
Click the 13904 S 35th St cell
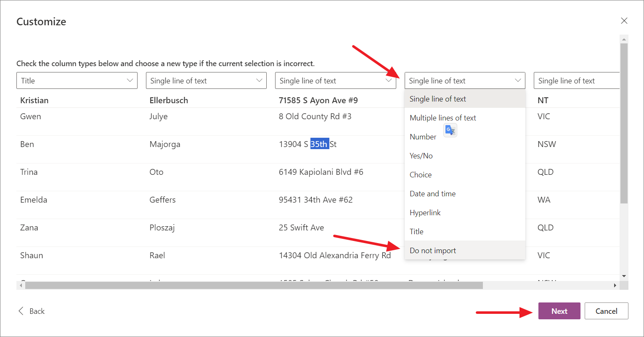[x=307, y=144]
